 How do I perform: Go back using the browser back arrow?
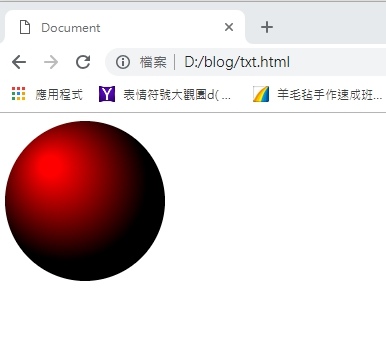coord(19,62)
